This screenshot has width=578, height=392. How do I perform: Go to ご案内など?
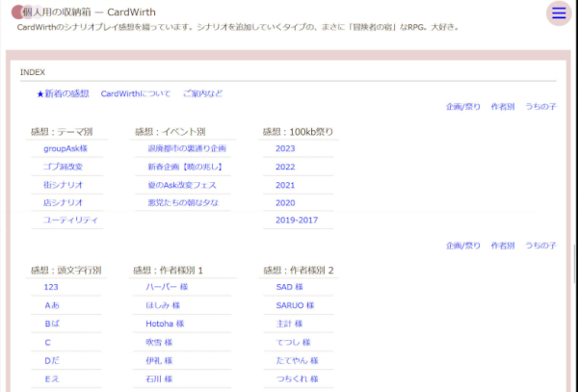(202, 93)
